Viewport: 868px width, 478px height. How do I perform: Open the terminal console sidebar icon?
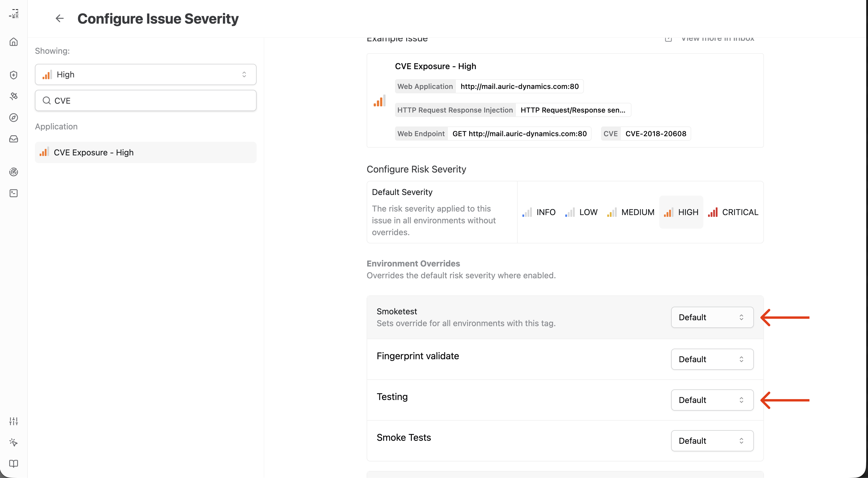tap(14, 193)
